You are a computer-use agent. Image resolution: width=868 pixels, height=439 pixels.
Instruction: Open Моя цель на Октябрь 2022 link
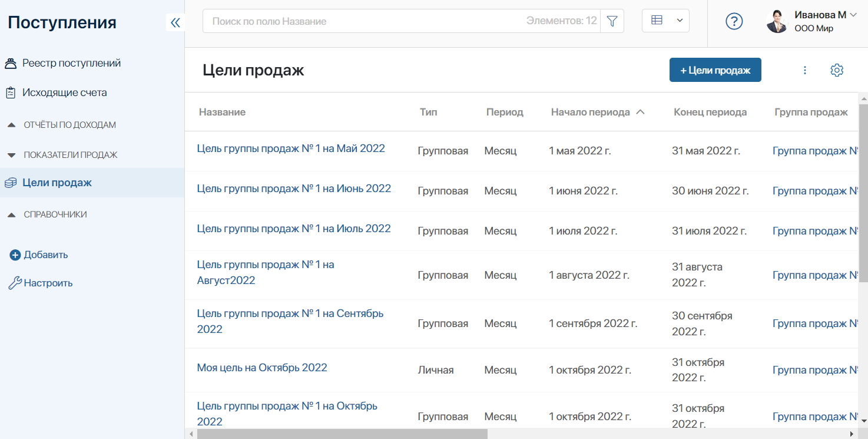point(262,368)
